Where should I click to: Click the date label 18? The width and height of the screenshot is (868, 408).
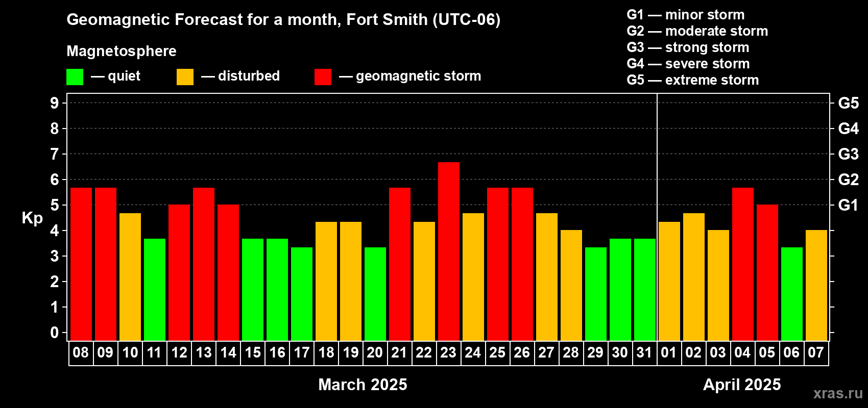coord(326,352)
